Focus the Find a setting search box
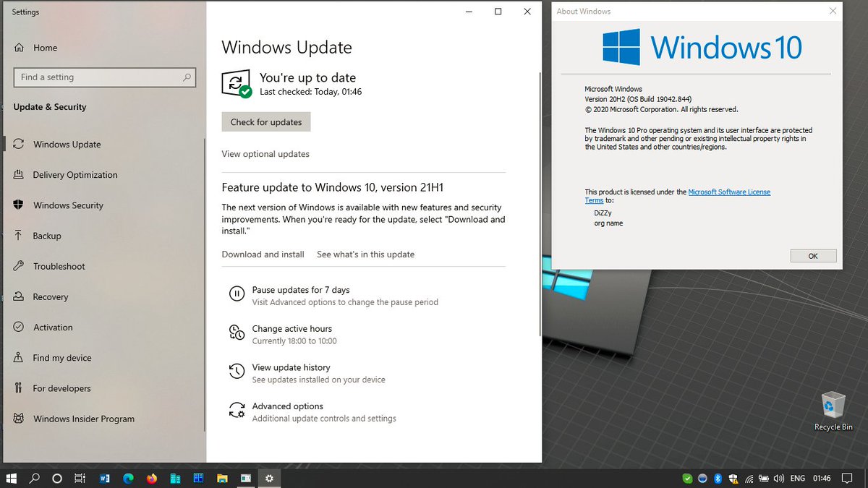The height and width of the screenshot is (488, 868). click(x=105, y=77)
